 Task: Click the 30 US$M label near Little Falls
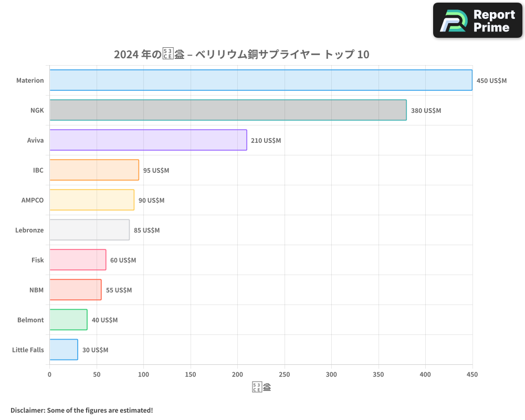click(96, 350)
